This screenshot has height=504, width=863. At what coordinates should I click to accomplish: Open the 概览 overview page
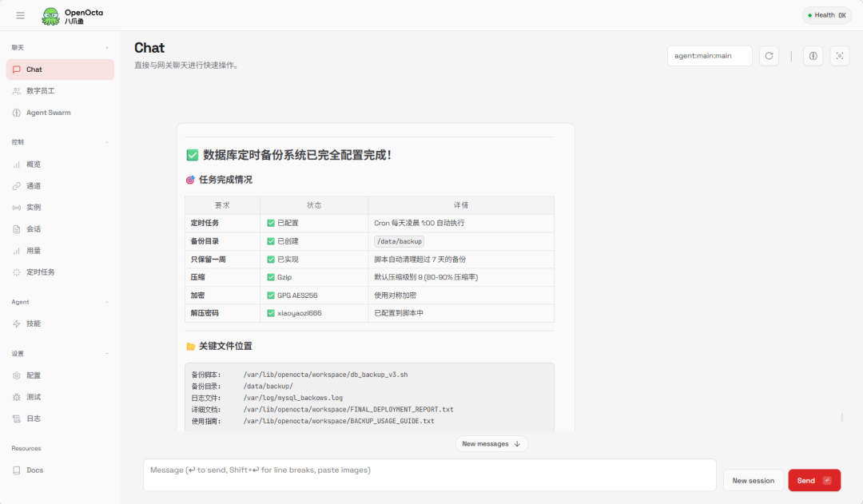60,164
